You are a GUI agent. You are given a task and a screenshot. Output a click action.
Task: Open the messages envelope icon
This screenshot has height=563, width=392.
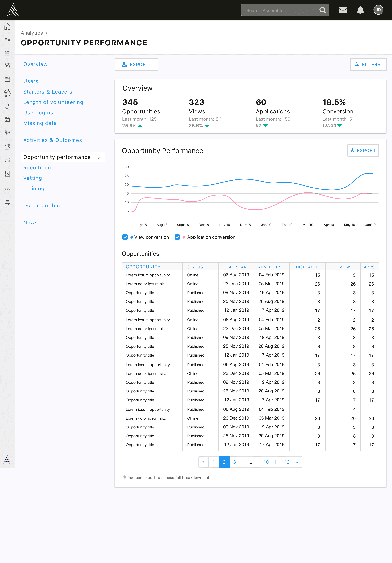coord(343,10)
